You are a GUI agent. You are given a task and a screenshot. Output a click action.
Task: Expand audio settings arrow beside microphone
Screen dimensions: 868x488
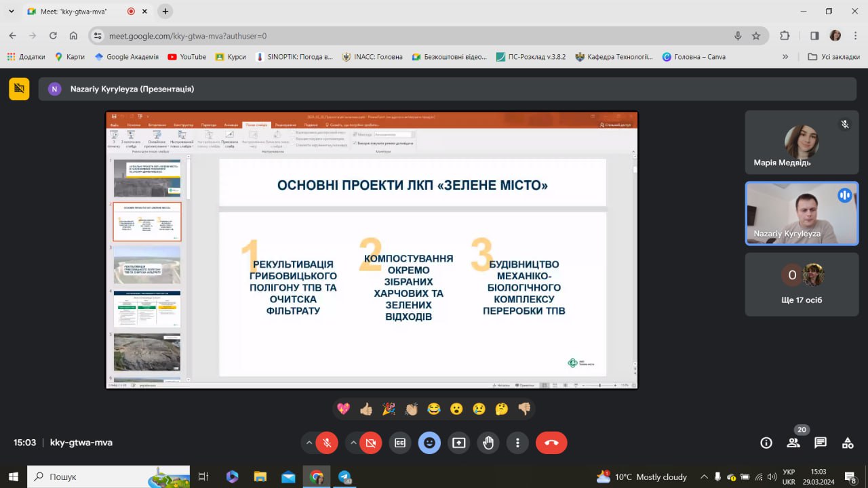pyautogui.click(x=309, y=443)
